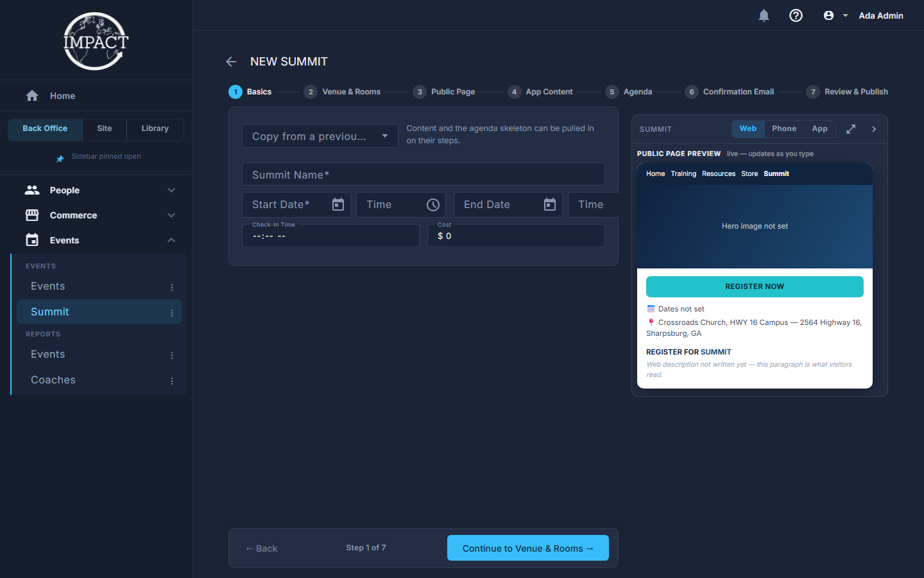The width and height of the screenshot is (924, 578).
Task: Click the Cost field
Action: pyautogui.click(x=516, y=236)
